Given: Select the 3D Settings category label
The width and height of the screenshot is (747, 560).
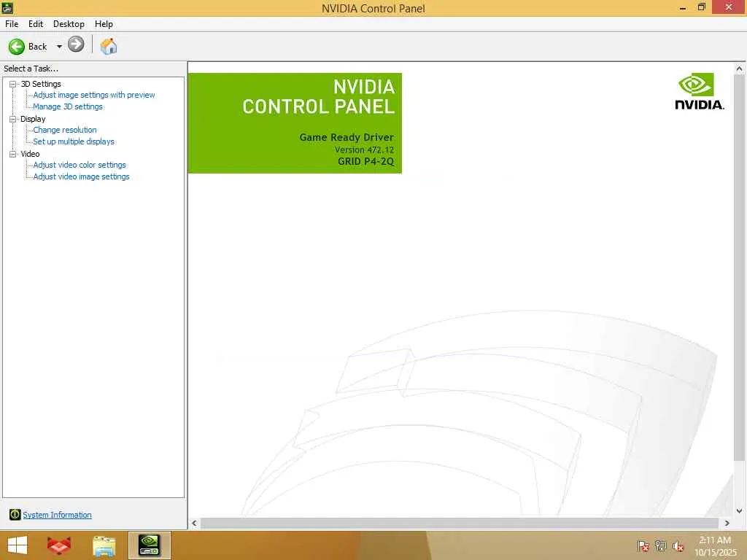Looking at the screenshot, I should point(41,84).
